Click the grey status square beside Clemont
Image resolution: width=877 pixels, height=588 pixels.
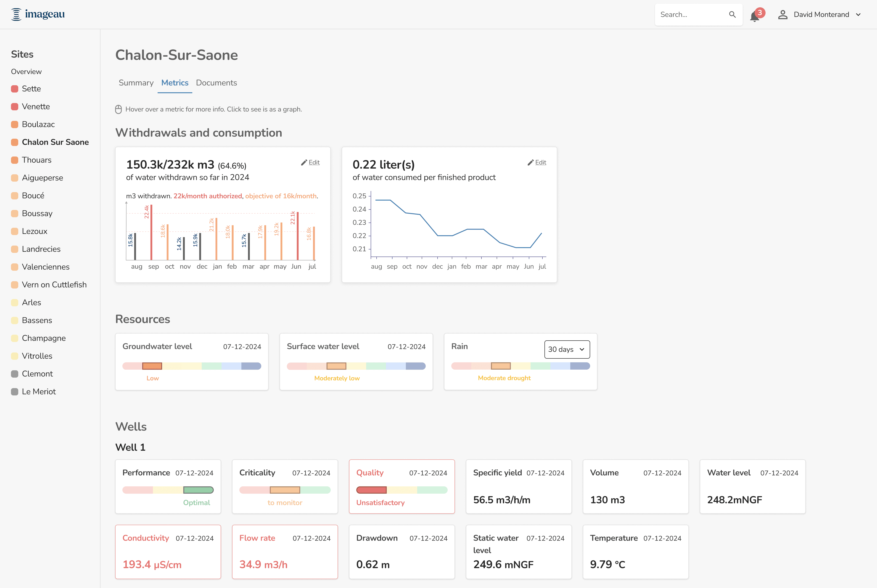[x=15, y=374]
